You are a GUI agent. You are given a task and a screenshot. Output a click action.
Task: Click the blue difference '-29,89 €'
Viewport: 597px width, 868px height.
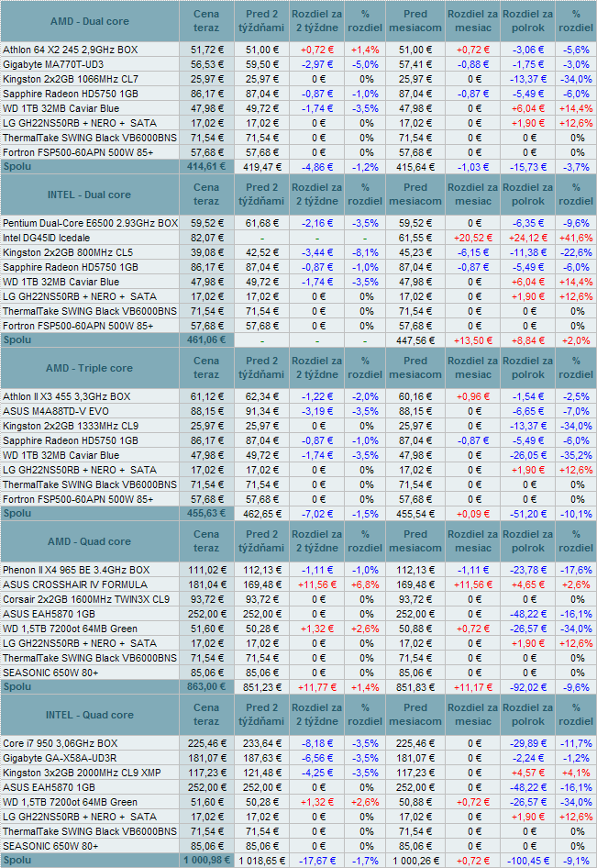pyautogui.click(x=528, y=743)
